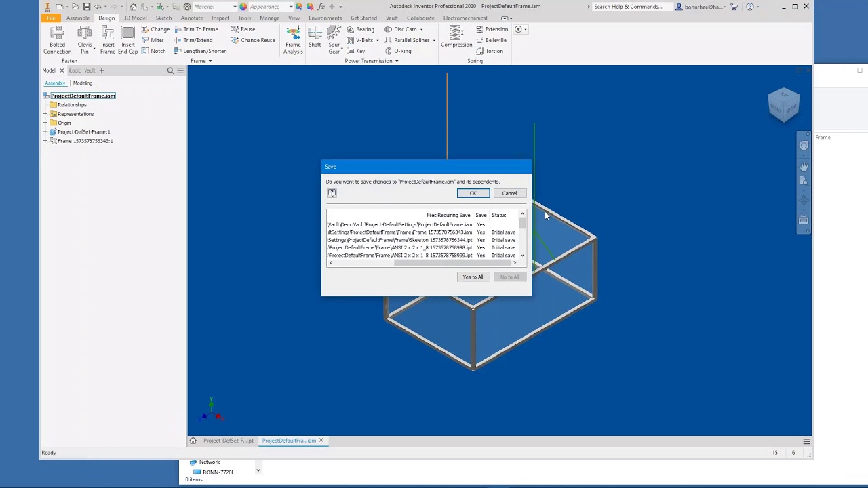The image size is (868, 488).
Task: Switch to Project-DefSet-F...ipt document tab
Action: tap(229, 441)
